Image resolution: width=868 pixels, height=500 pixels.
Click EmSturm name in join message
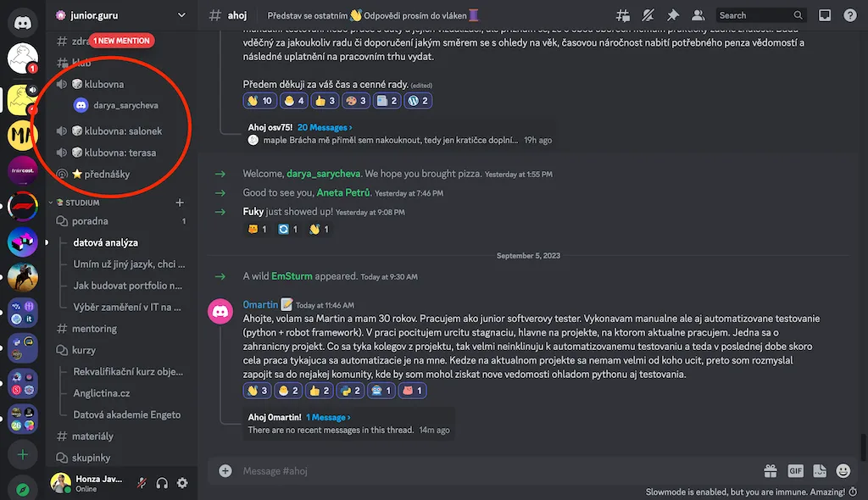pos(292,276)
